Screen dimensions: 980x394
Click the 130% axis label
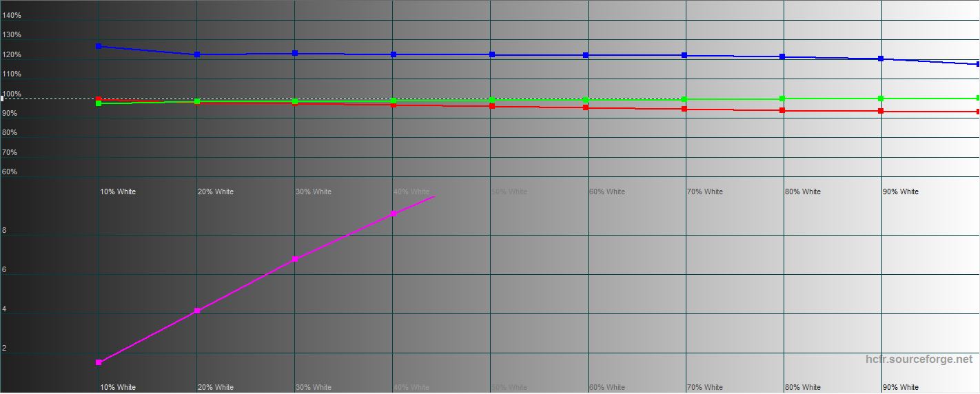[x=12, y=34]
